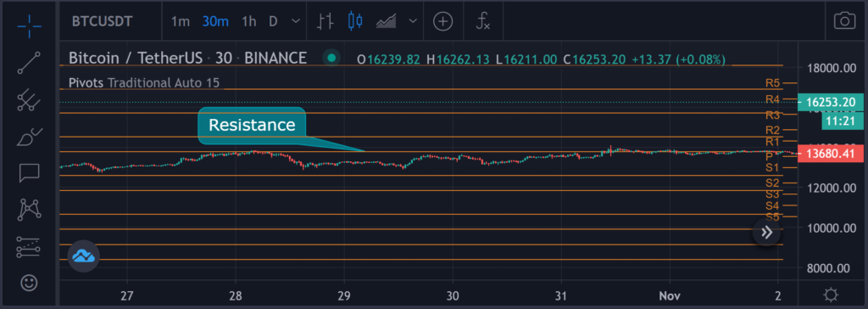Click the L16211.00 low value

pos(526,59)
